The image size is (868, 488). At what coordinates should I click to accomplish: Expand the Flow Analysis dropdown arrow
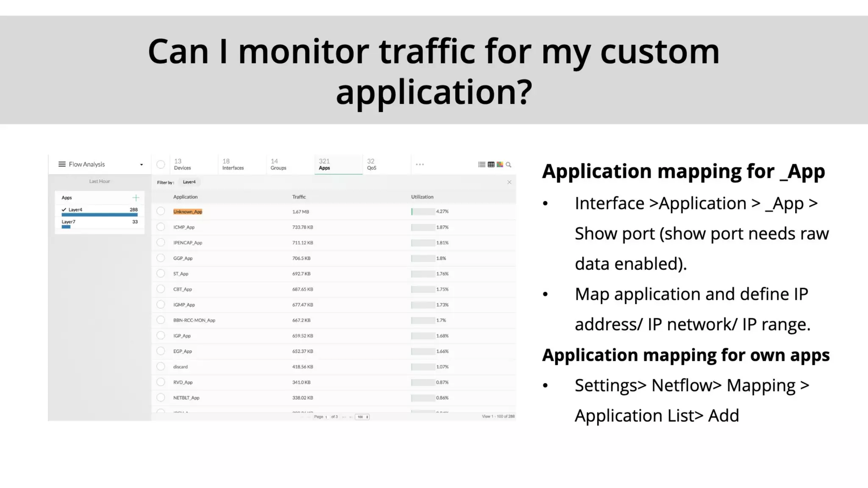[x=142, y=165]
